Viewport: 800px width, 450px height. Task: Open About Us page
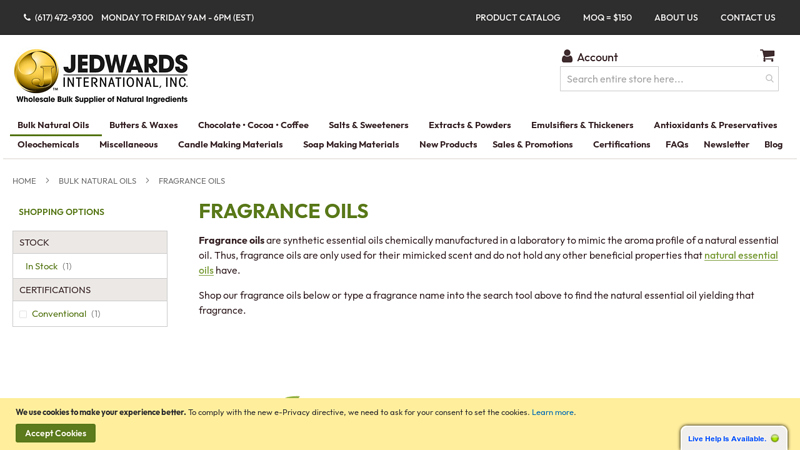[676, 17]
